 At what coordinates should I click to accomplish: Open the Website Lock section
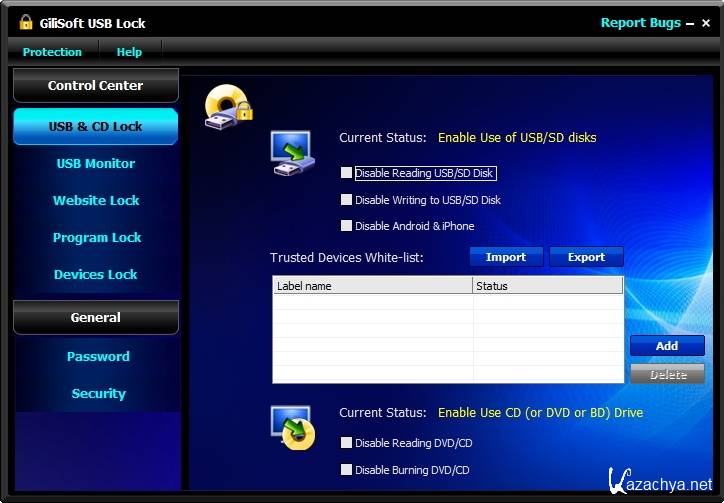(96, 201)
